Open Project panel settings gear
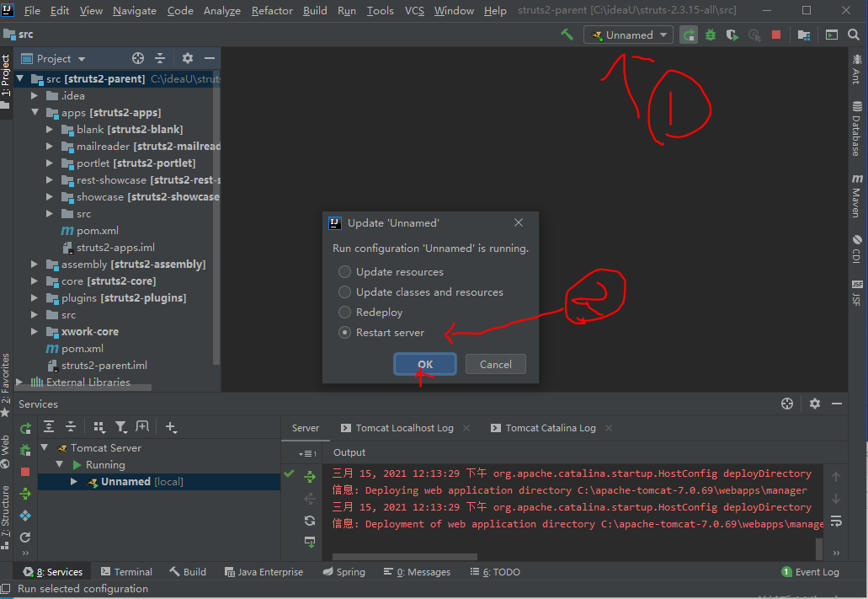This screenshot has height=599, width=868. click(x=188, y=58)
